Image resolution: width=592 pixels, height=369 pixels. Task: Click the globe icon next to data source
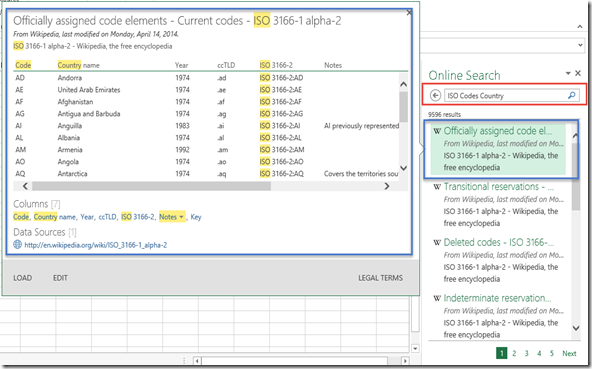coord(17,244)
